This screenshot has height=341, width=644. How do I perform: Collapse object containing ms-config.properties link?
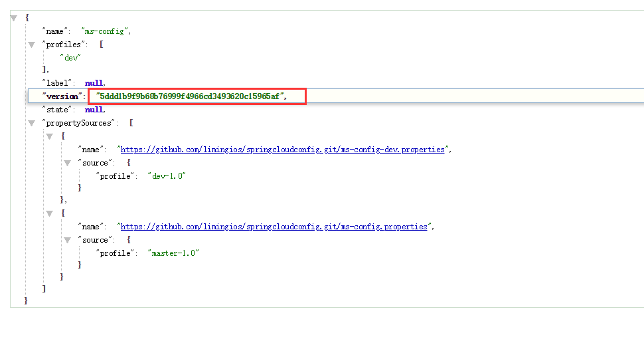pos(50,213)
